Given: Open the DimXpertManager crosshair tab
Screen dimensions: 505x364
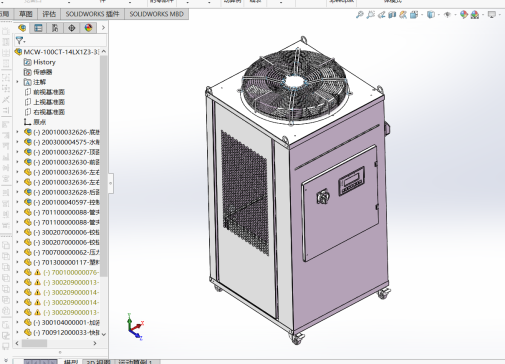Looking at the screenshot, I should [x=72, y=28].
